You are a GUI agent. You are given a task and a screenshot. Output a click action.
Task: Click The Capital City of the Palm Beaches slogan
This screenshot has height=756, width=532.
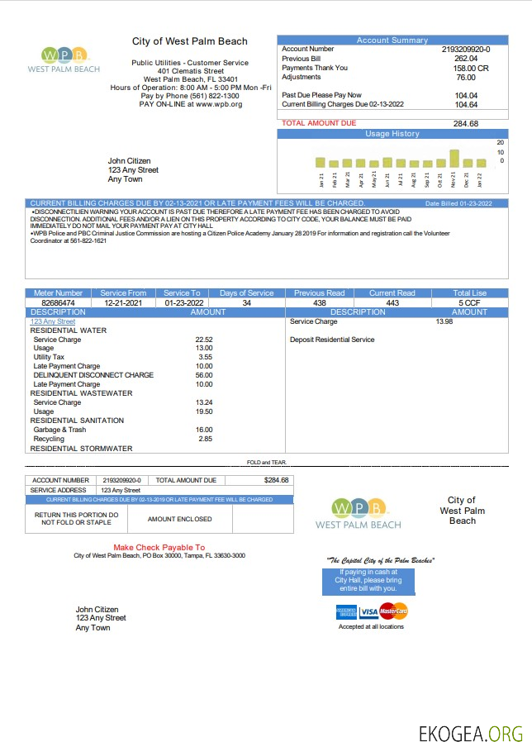tap(381, 560)
